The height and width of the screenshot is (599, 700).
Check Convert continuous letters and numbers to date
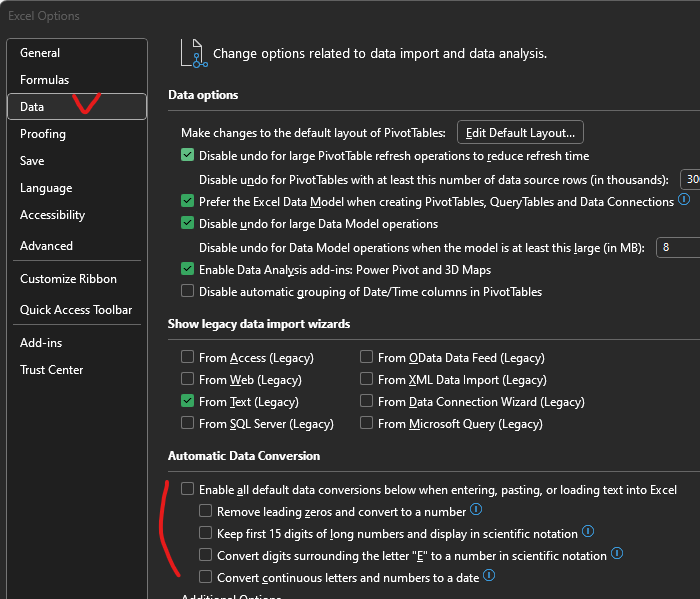pyautogui.click(x=205, y=577)
